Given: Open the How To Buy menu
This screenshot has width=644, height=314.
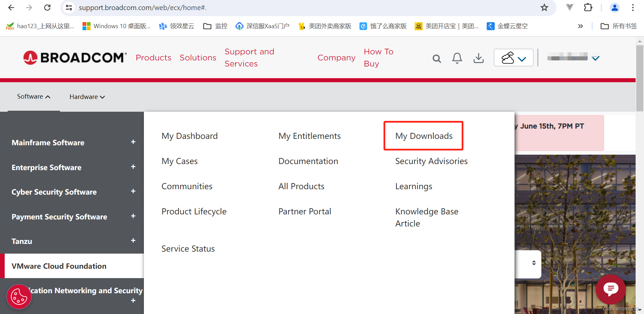Looking at the screenshot, I should coord(378,58).
